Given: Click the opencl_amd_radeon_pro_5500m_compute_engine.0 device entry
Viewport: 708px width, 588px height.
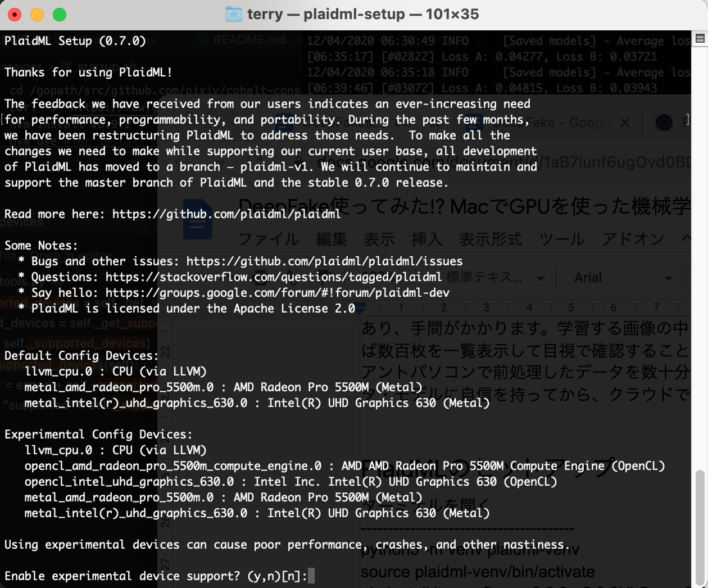Looking at the screenshot, I should pos(344,466).
